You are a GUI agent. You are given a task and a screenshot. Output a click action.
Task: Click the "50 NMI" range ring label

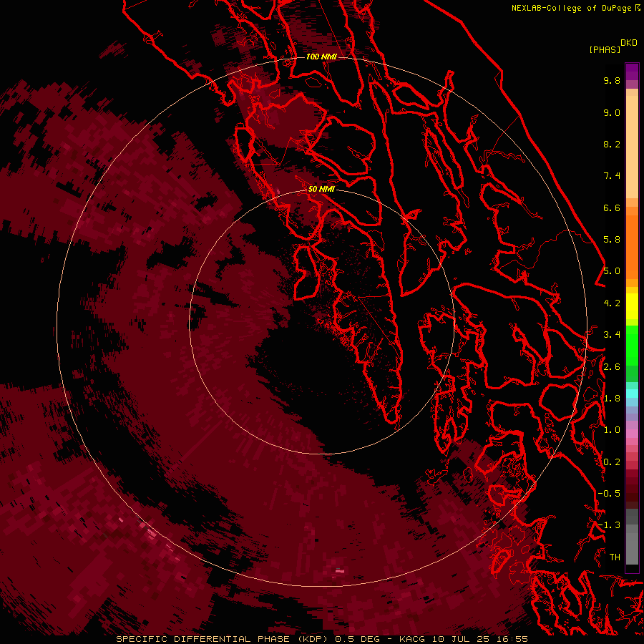(321, 189)
